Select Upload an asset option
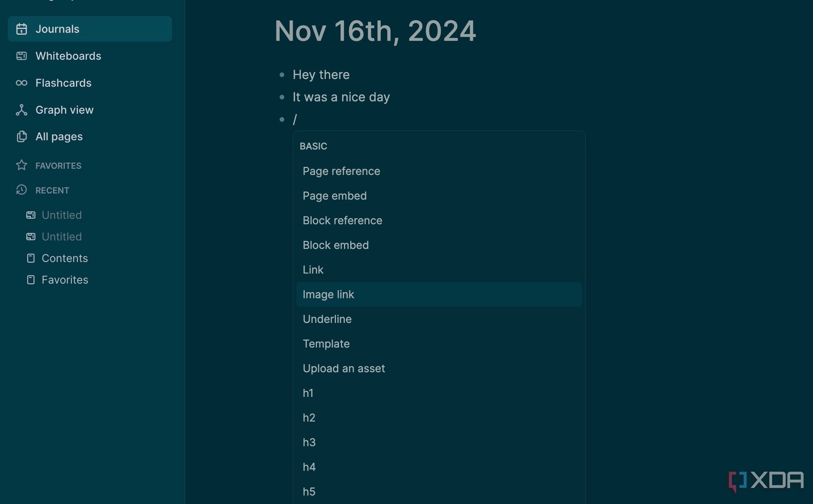The image size is (813, 504). tap(344, 368)
